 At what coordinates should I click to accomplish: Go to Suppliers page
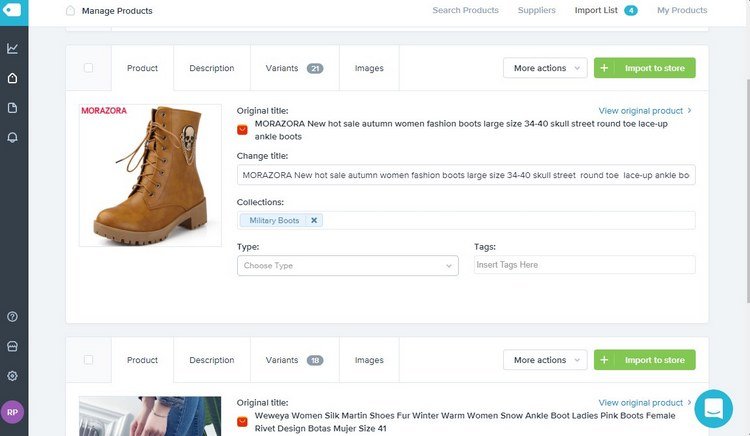[x=537, y=10]
